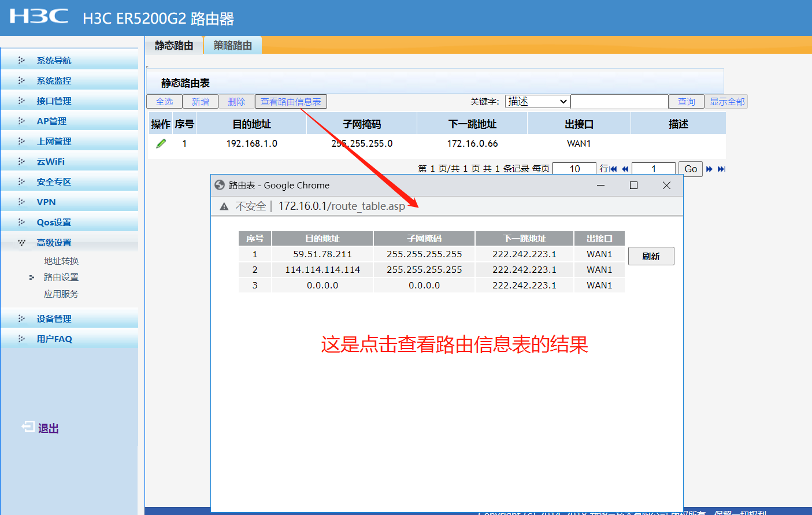Viewport: 812px width, 515px height.
Task: Click the 刷新 button in route table popup
Action: [x=651, y=256]
